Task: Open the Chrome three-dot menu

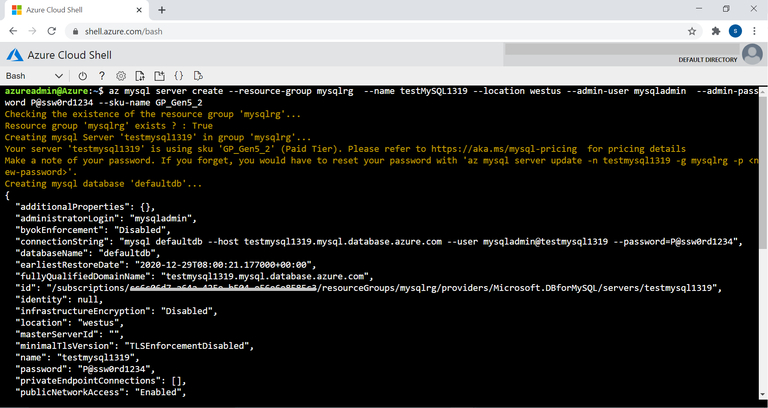Action: [x=755, y=31]
